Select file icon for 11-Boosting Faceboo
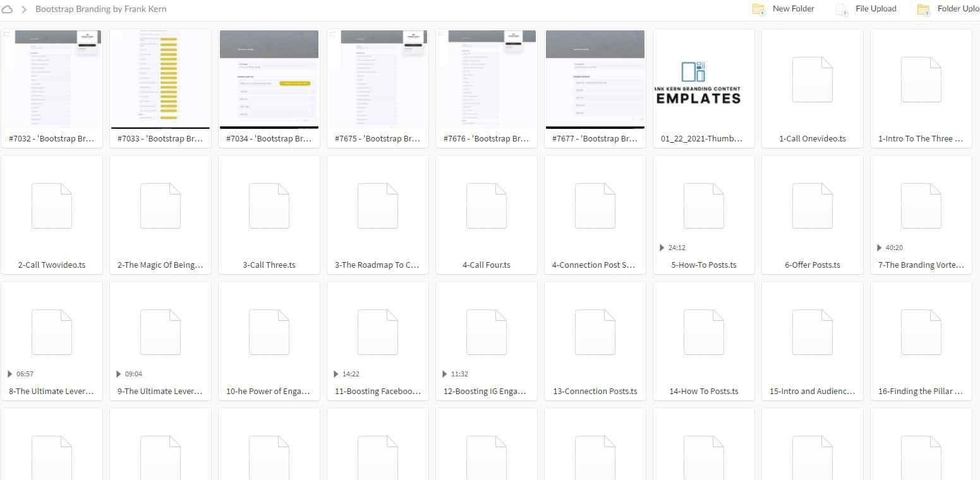 [378, 332]
